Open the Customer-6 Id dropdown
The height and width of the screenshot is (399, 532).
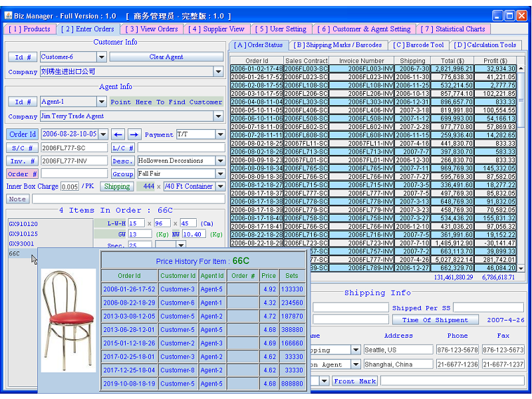pyautogui.click(x=101, y=57)
